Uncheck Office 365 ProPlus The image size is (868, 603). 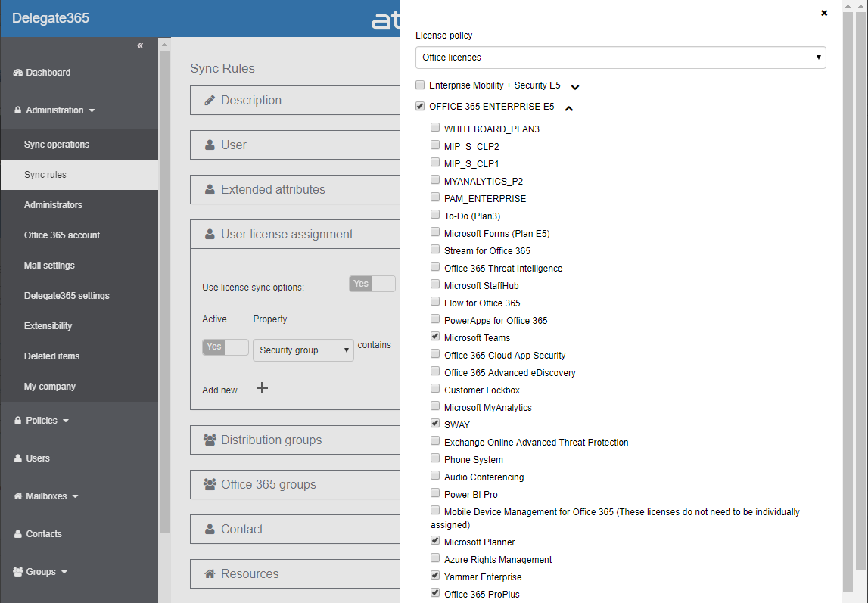435,593
